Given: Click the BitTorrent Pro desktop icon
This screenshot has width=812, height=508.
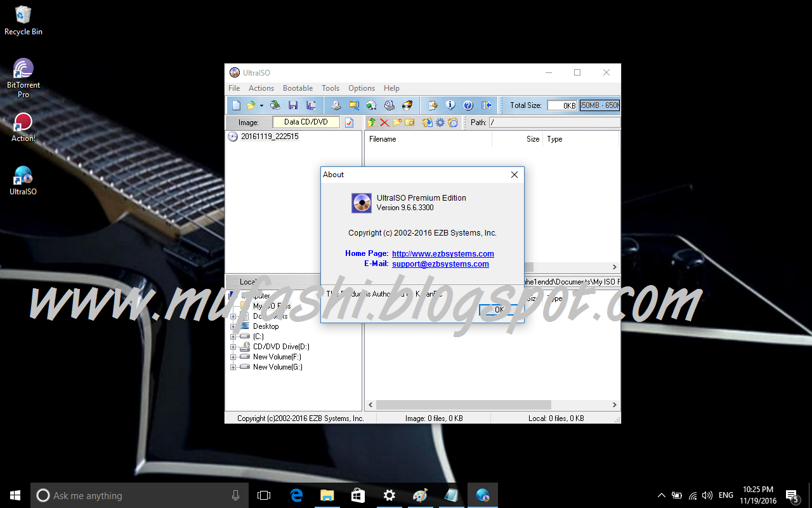Looking at the screenshot, I should point(23,78).
